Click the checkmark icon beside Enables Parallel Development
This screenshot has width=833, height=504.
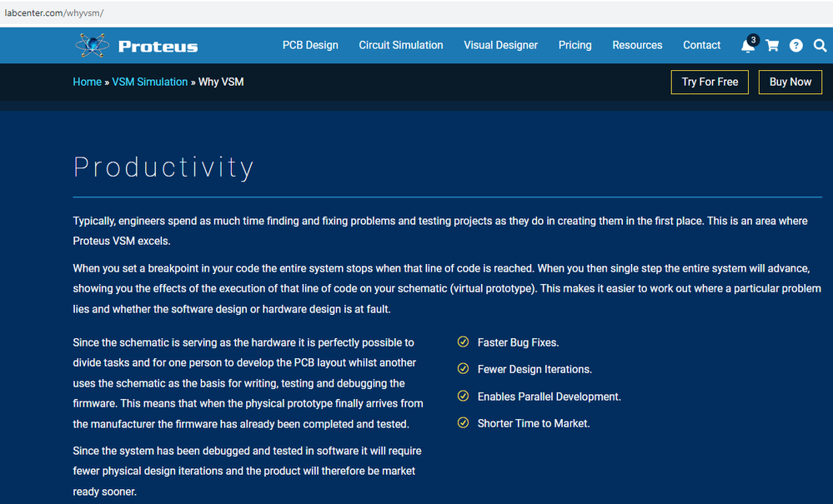[464, 396]
